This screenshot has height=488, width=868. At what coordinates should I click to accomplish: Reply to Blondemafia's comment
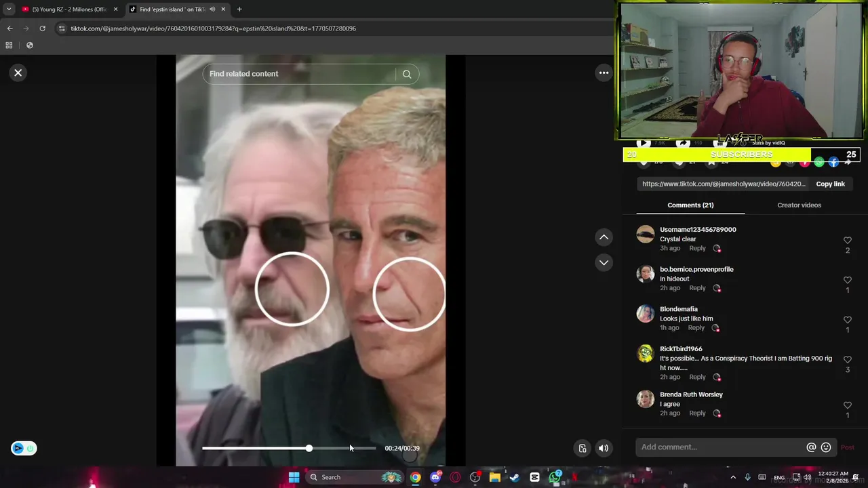pos(696,328)
